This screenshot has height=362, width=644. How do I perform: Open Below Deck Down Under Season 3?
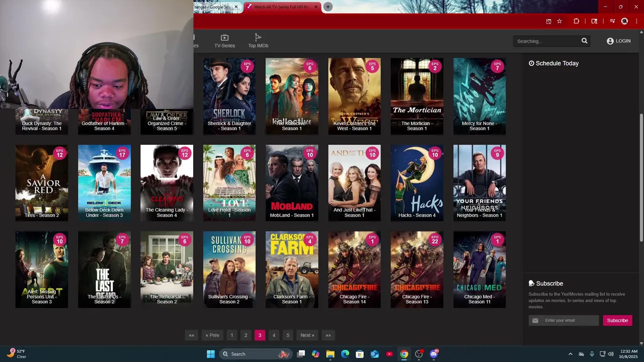(104, 183)
